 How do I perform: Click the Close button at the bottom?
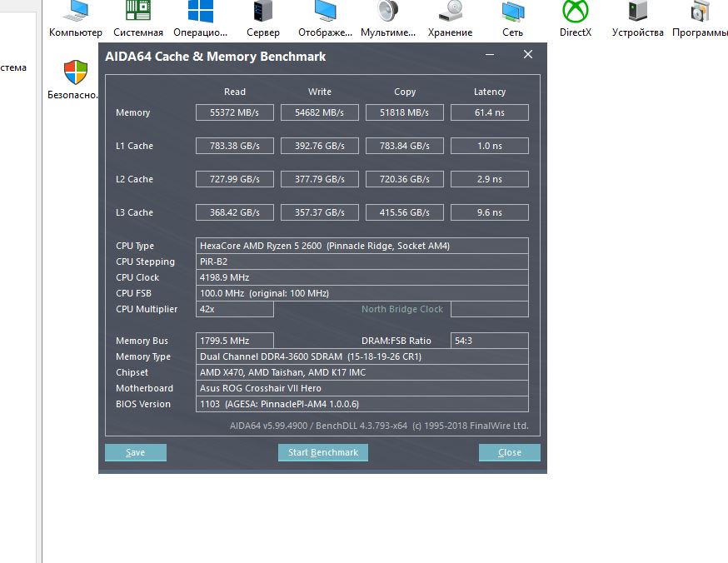click(x=509, y=452)
